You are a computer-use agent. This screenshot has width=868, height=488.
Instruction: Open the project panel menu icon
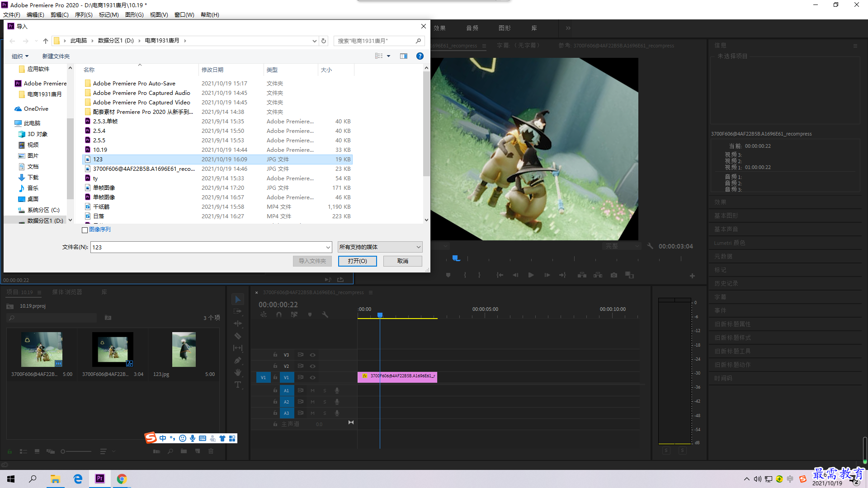(x=39, y=292)
